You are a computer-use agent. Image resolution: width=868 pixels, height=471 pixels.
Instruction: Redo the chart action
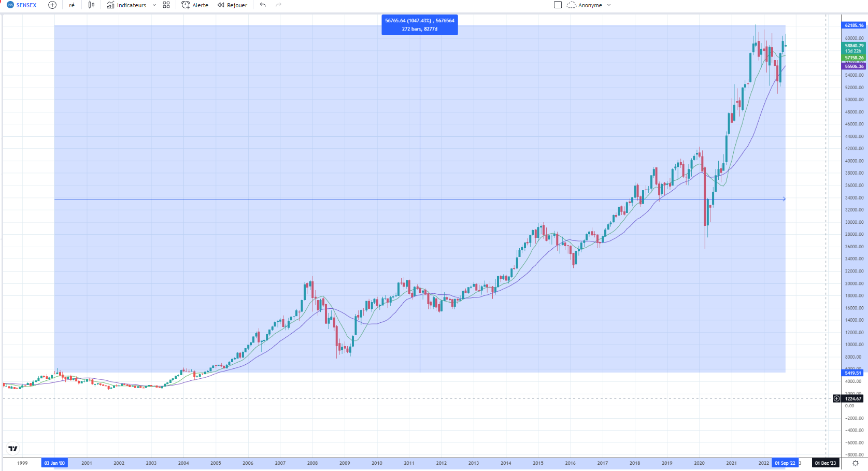278,5
